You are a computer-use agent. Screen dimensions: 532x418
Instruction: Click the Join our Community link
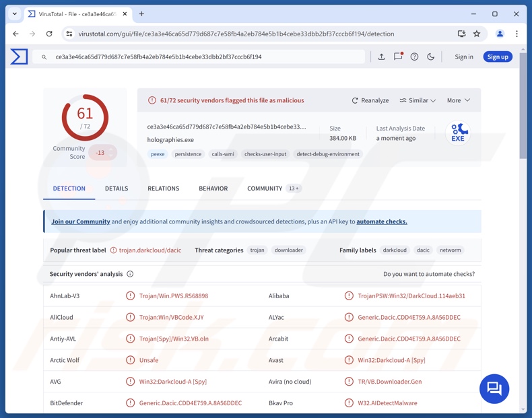point(81,221)
